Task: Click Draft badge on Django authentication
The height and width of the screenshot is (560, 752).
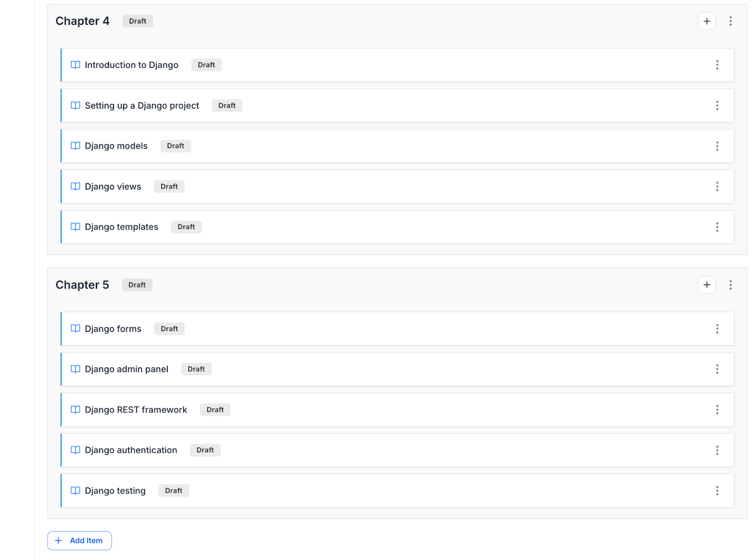Action: pyautogui.click(x=205, y=450)
